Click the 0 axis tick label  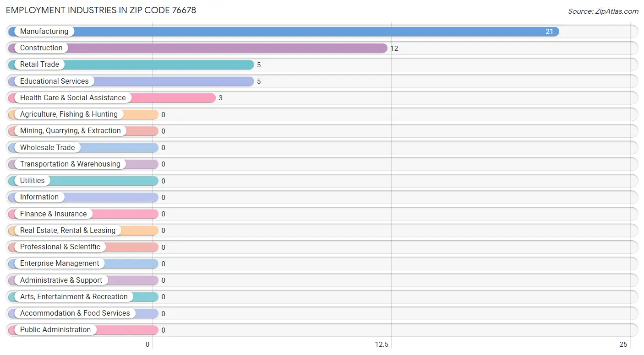(147, 344)
